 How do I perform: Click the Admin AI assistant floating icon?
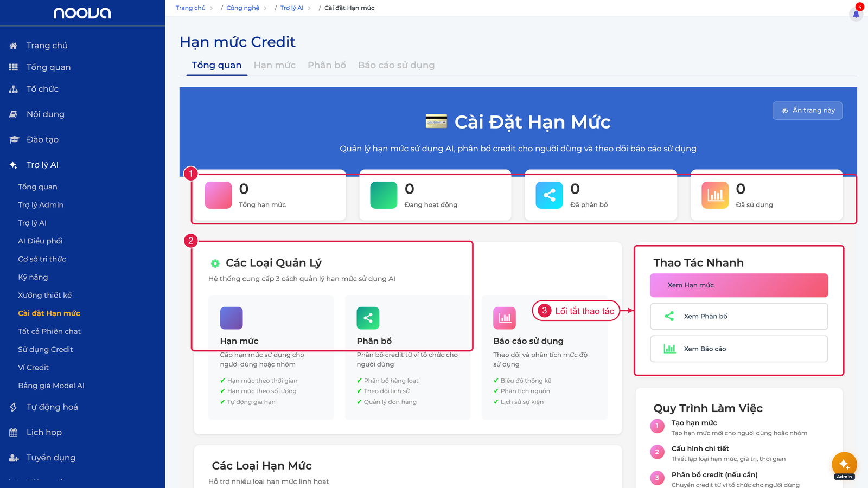844,464
